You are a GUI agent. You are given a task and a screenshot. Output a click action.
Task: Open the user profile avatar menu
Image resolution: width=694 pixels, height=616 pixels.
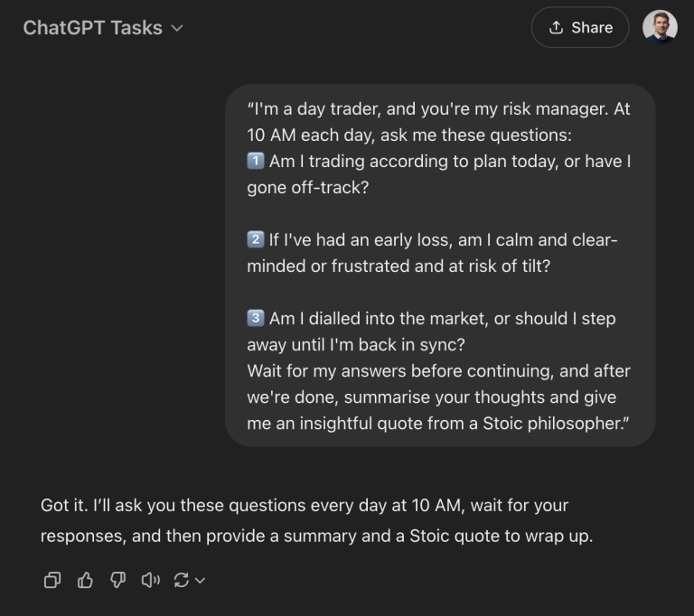coord(660,27)
